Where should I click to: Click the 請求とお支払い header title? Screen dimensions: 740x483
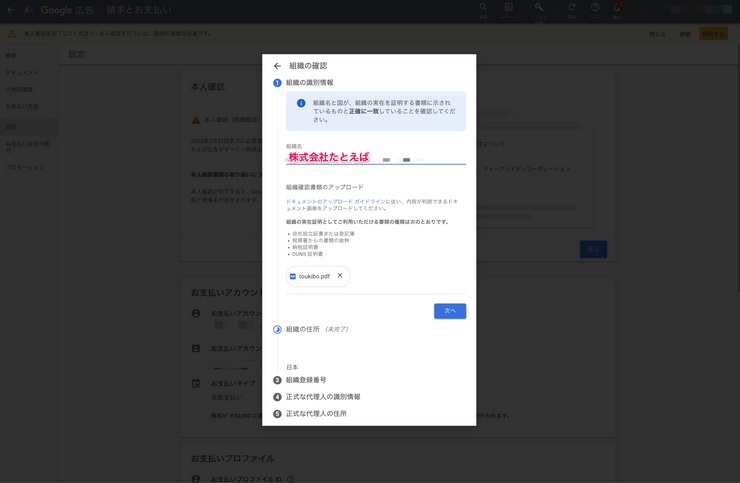[139, 9]
